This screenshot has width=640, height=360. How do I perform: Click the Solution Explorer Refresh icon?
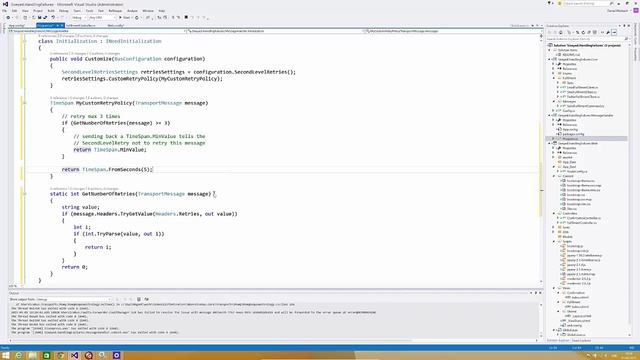point(583,32)
